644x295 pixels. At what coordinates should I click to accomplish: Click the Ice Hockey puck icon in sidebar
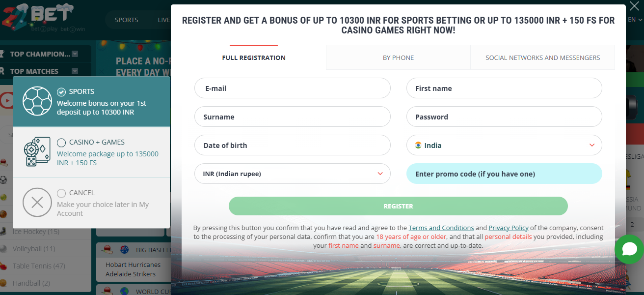pyautogui.click(x=4, y=231)
